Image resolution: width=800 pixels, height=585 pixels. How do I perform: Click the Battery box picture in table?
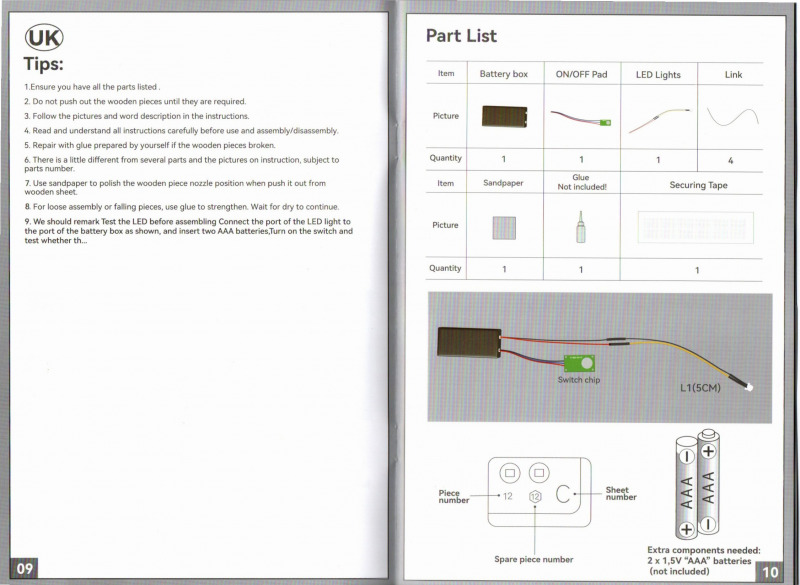tap(503, 117)
